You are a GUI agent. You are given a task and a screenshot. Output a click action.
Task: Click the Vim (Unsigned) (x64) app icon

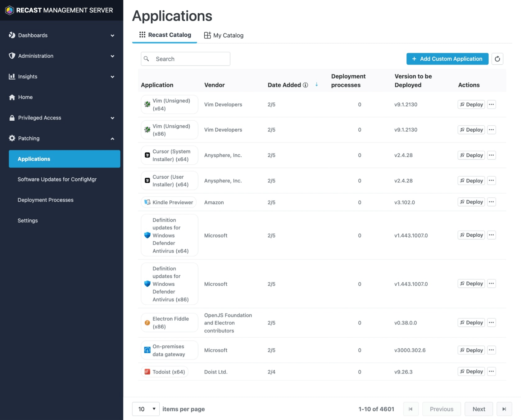147,105
